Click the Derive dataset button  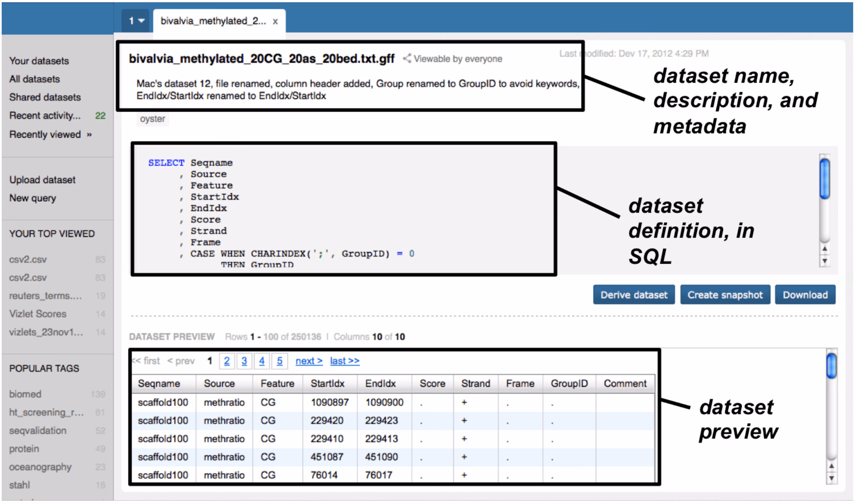[634, 295]
